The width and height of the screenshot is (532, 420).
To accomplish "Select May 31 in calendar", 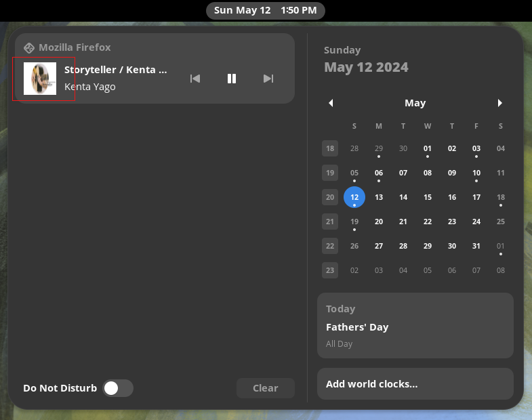I will (x=476, y=246).
